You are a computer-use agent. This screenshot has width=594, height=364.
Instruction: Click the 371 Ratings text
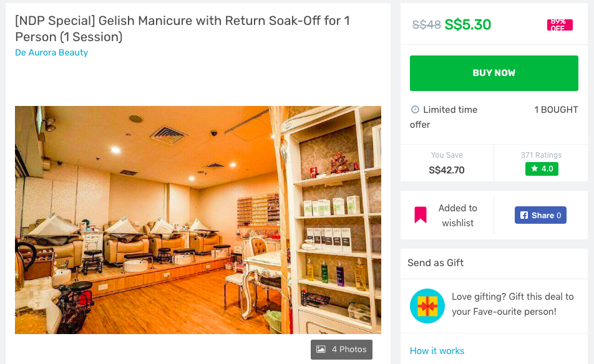coord(541,155)
